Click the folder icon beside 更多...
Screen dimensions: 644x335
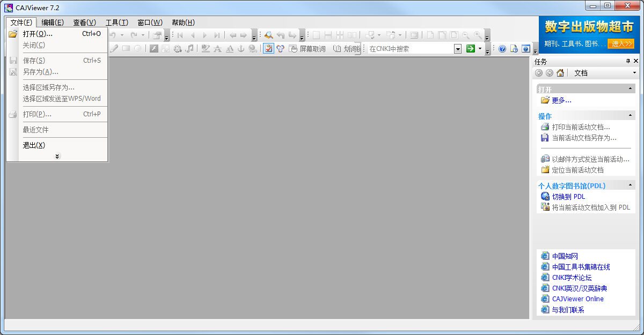point(545,100)
